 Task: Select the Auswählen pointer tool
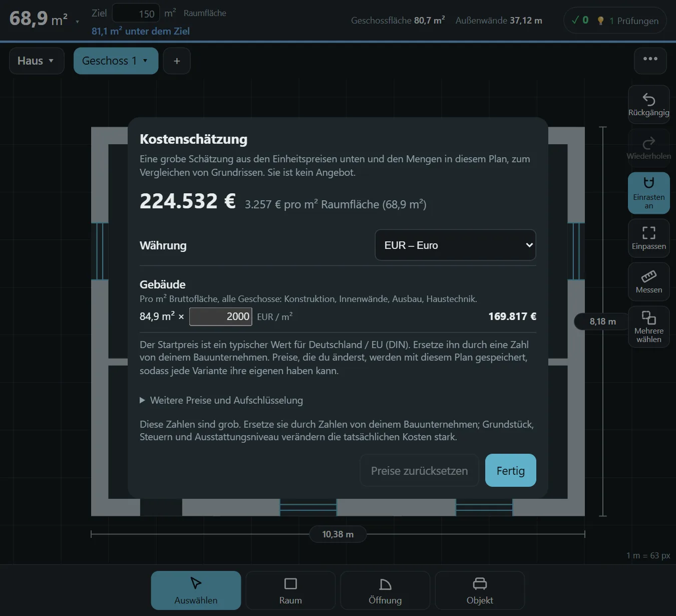click(196, 590)
